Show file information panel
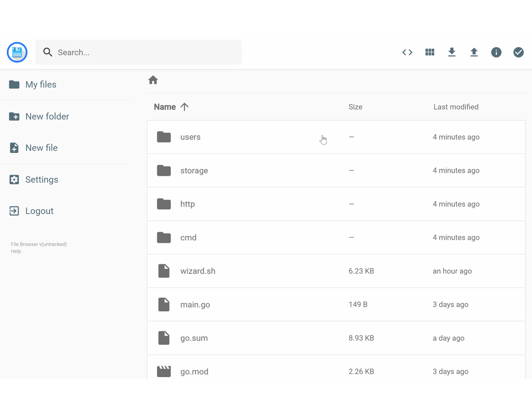 click(496, 52)
